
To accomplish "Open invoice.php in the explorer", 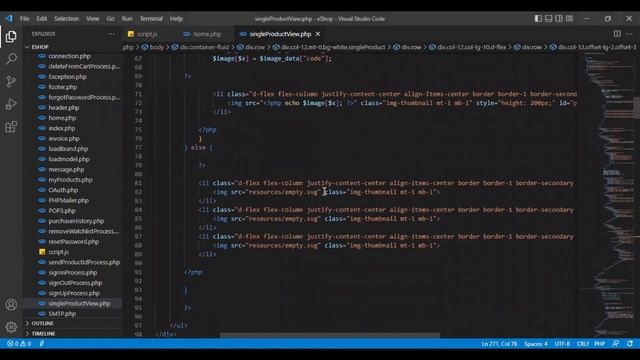I will pyautogui.click(x=64, y=139).
